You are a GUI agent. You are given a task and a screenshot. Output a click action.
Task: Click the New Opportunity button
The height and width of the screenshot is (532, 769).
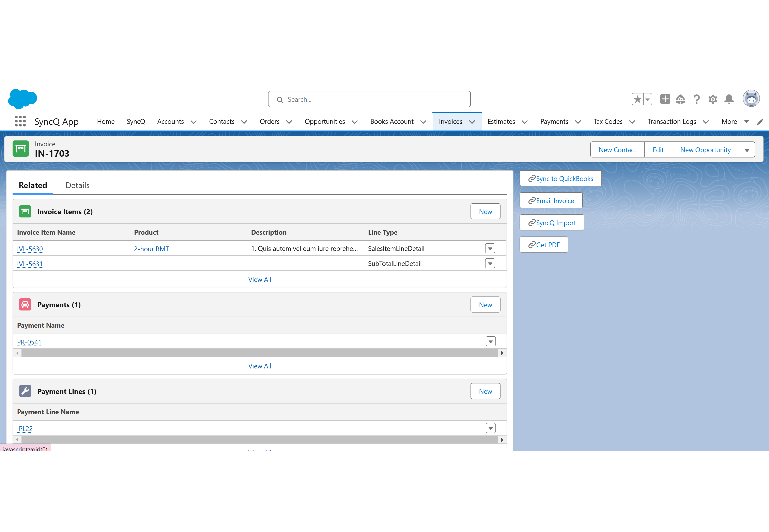coord(705,150)
